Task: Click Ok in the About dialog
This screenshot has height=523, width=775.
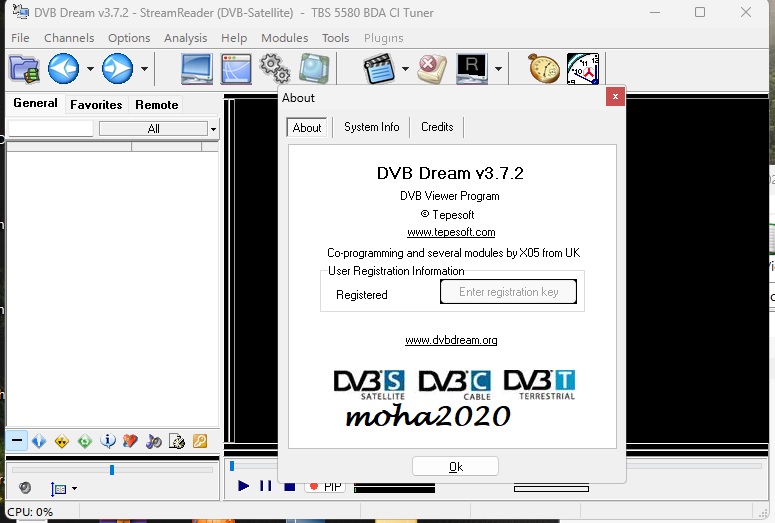Action: (455, 467)
